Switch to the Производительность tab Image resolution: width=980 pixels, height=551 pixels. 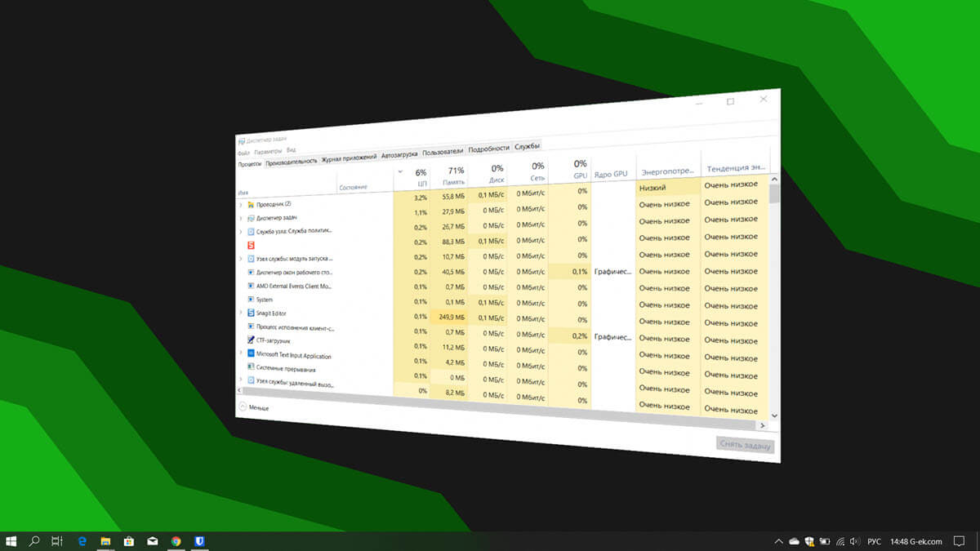pyautogui.click(x=292, y=162)
